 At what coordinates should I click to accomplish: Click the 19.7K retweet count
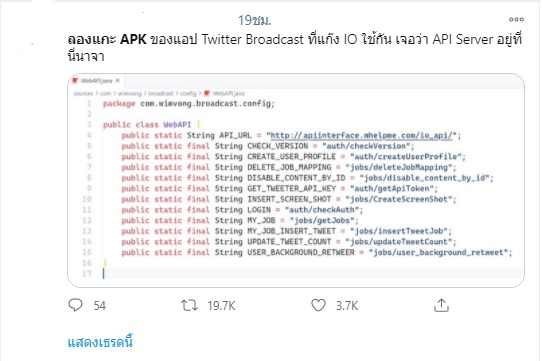pyautogui.click(x=221, y=306)
